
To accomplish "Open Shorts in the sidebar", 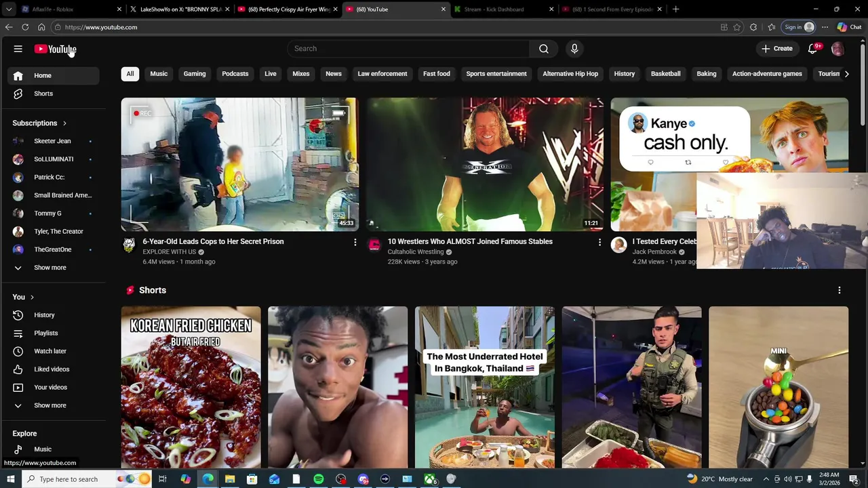I will tap(53, 94).
